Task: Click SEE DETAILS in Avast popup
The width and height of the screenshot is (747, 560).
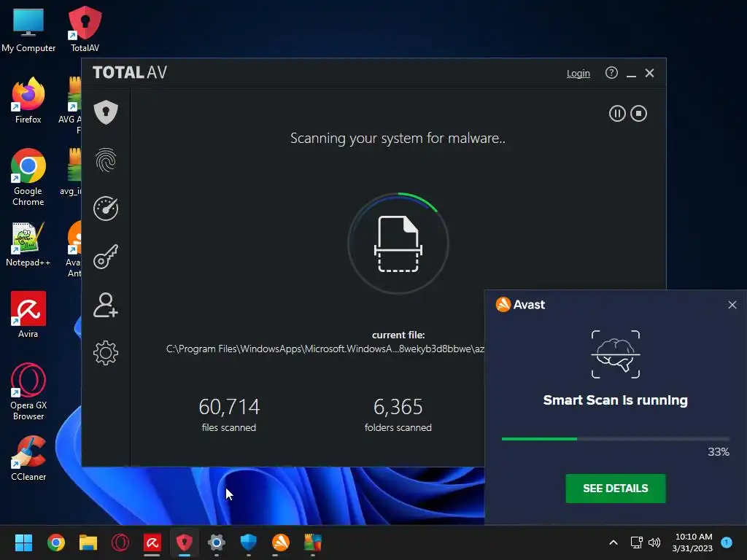Action: point(616,488)
